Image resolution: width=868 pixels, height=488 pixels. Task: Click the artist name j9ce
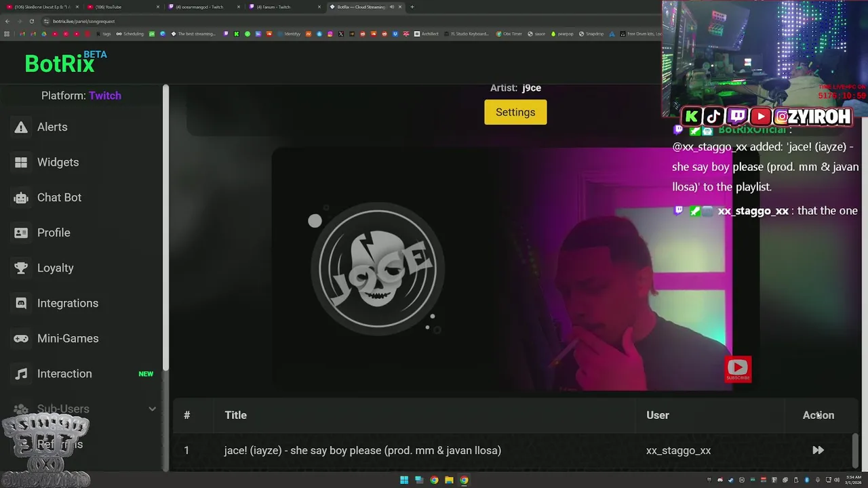coord(532,87)
